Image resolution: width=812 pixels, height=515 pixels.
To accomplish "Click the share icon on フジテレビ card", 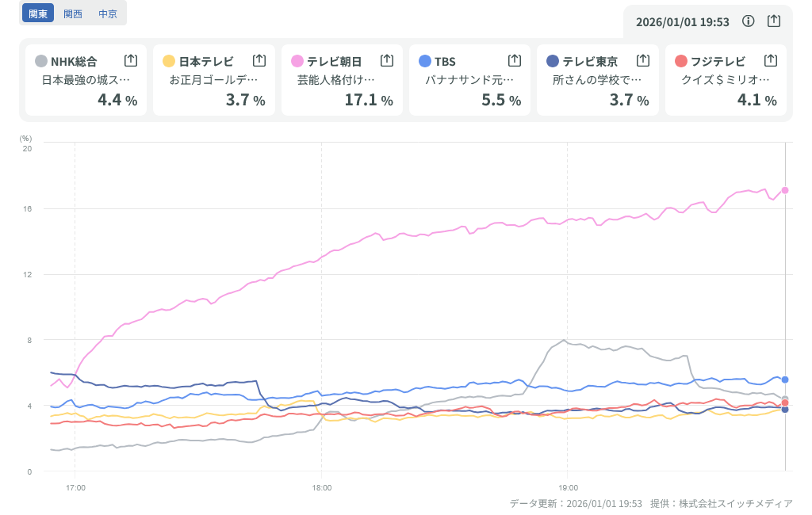I will [770, 60].
